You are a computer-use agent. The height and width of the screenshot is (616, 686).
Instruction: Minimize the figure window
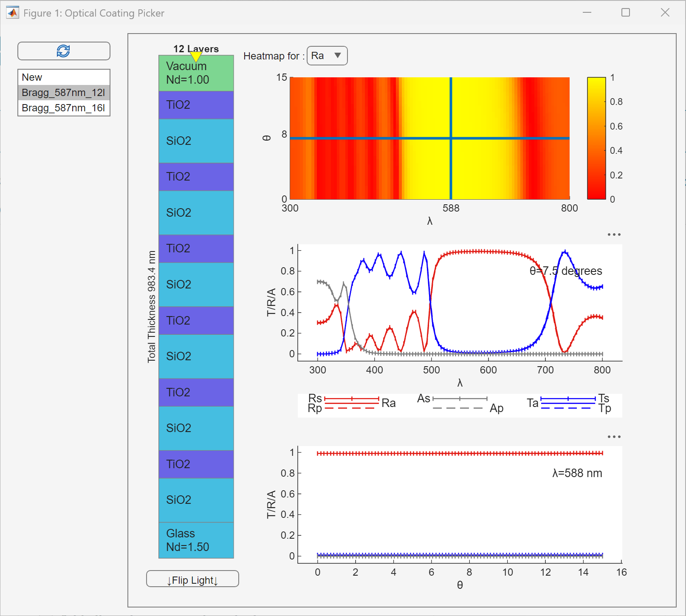click(x=587, y=13)
